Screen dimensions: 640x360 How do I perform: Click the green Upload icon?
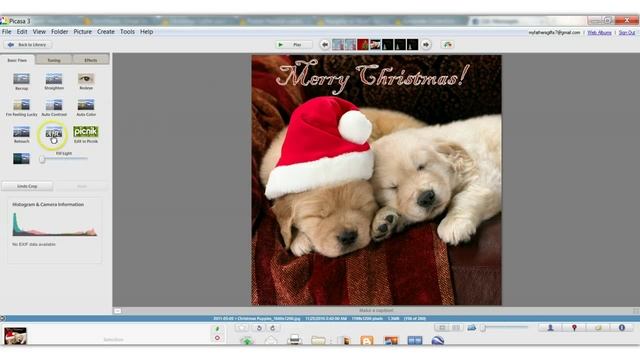(247, 340)
